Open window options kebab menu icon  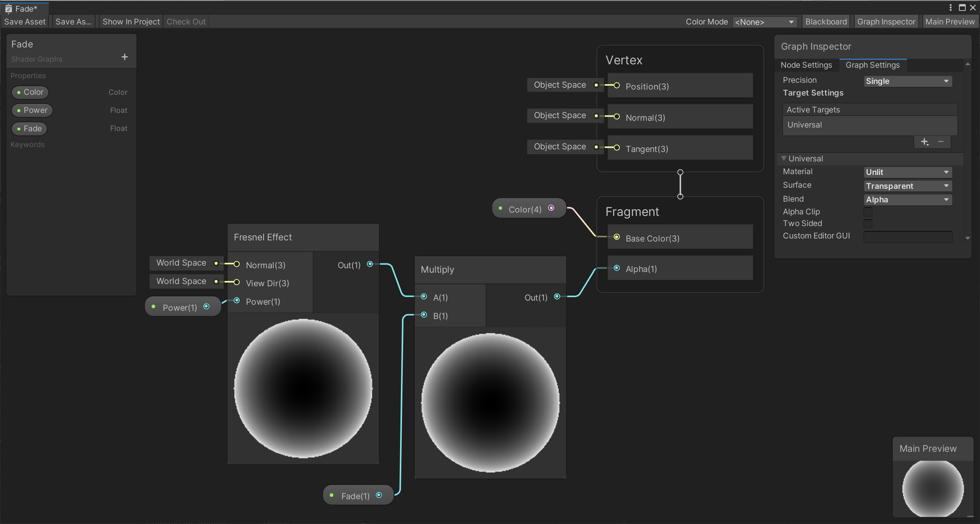click(x=950, y=8)
